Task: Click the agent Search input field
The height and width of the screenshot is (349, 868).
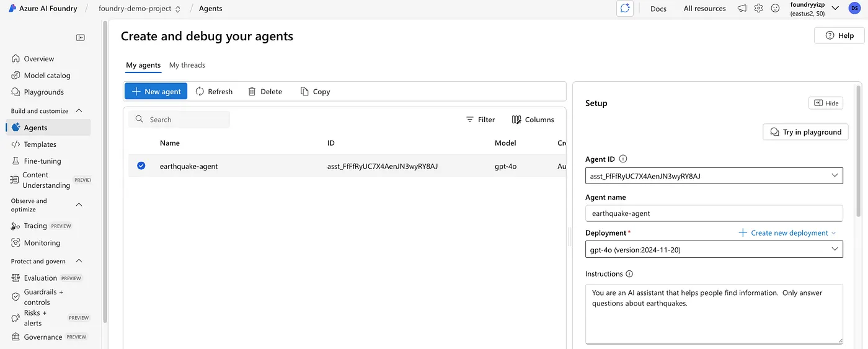Action: [186, 120]
